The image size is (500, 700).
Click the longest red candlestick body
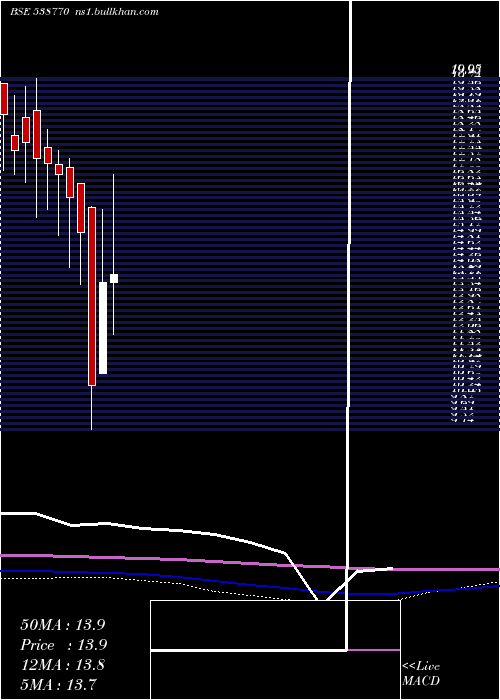[x=92, y=296]
